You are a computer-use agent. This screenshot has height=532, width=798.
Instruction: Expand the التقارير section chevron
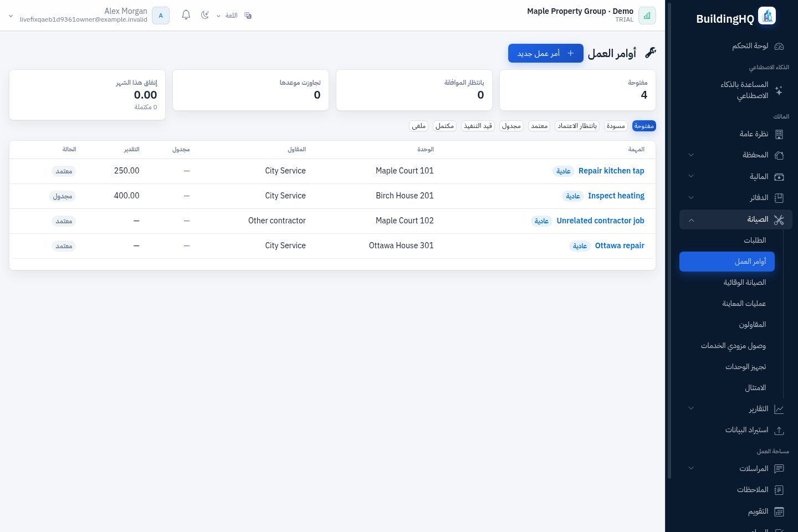(x=691, y=408)
